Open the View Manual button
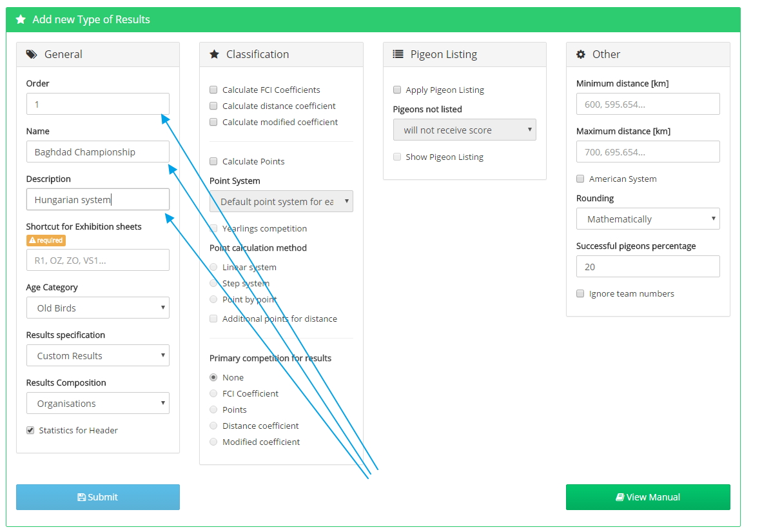 click(x=648, y=497)
